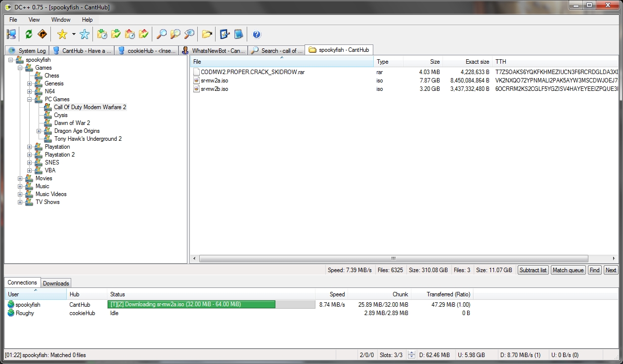
Task: Click the green Reconnect arrows icon
Action: pyautogui.click(x=29, y=34)
